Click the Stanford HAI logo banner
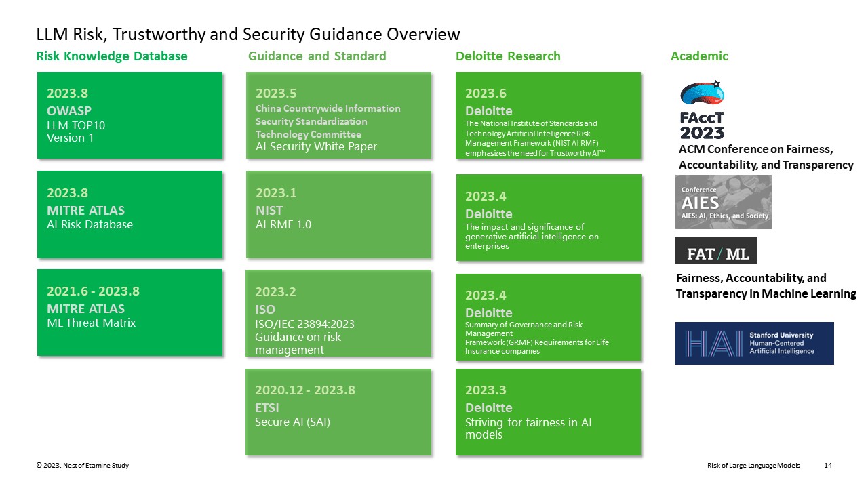868x488 pixels. (755, 343)
